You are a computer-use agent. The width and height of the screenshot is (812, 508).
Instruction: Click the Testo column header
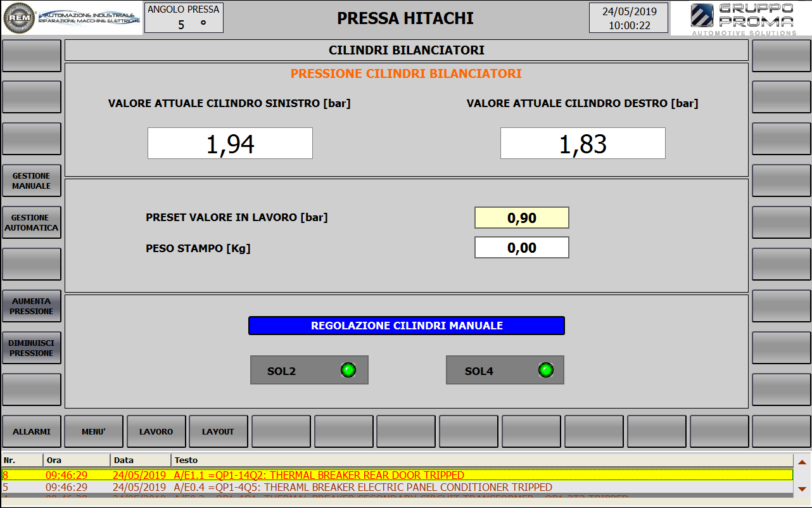(x=482, y=460)
